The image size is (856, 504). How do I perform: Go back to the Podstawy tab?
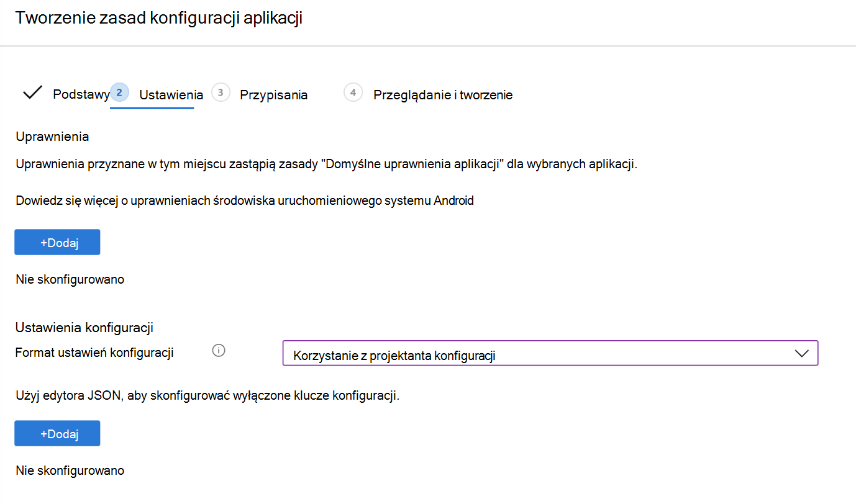[x=81, y=95]
